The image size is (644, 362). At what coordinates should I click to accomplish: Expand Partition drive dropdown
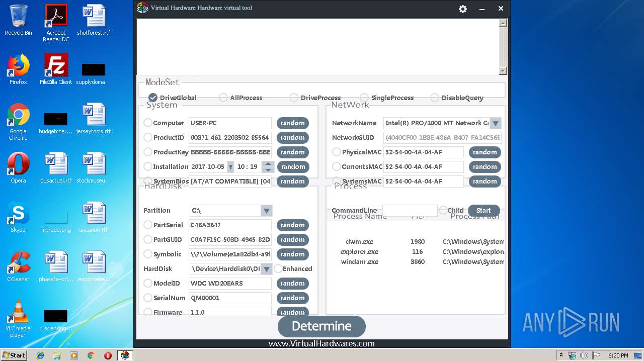click(x=267, y=211)
